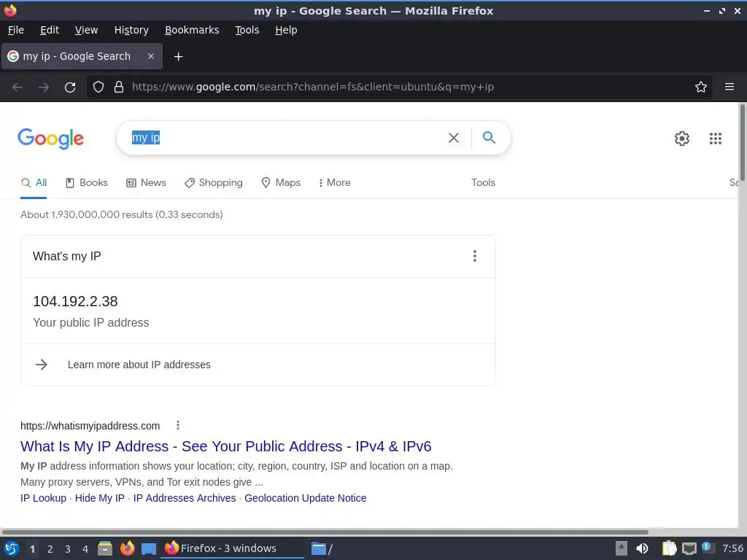
Task: Click Learn more about IP addresses
Action: coord(139,365)
